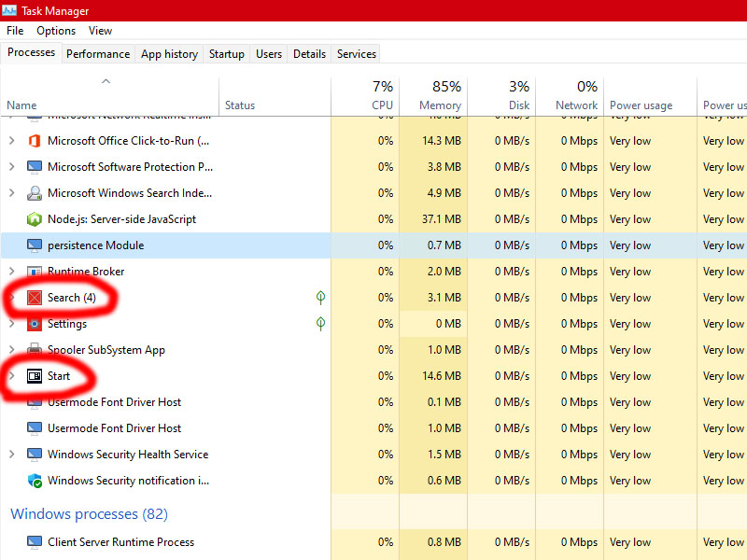
Task: Select Client Server Runtime Process name
Action: click(x=121, y=542)
